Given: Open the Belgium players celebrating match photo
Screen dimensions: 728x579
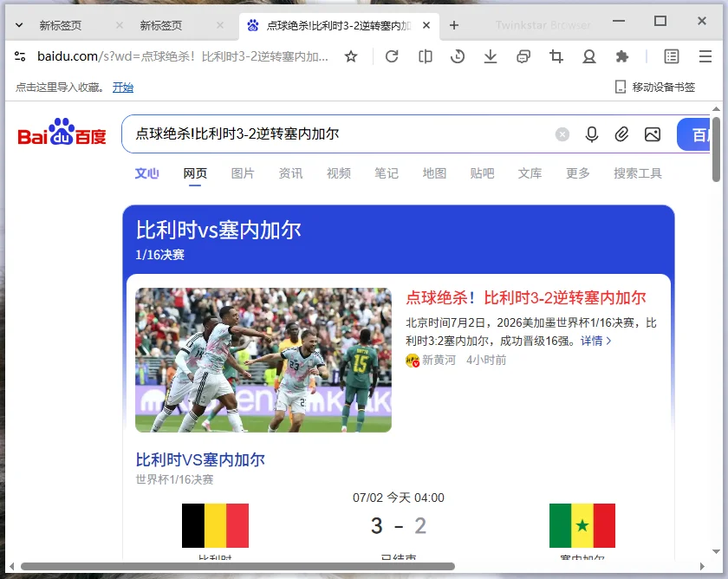Looking at the screenshot, I should click(x=263, y=360).
